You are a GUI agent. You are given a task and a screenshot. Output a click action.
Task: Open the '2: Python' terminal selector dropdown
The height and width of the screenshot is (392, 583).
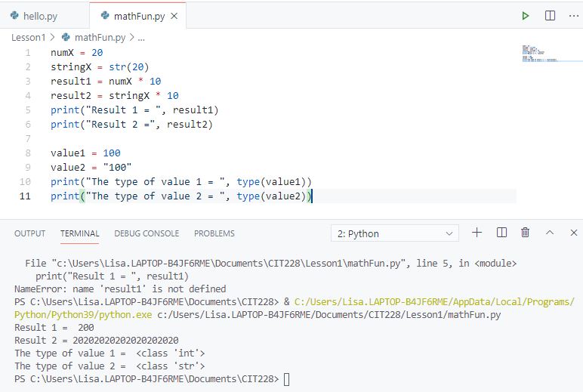click(395, 233)
